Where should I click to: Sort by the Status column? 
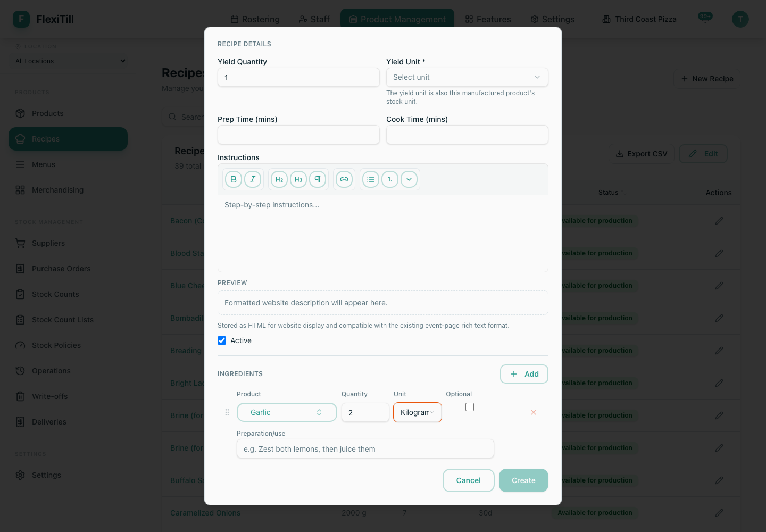tap(612, 193)
